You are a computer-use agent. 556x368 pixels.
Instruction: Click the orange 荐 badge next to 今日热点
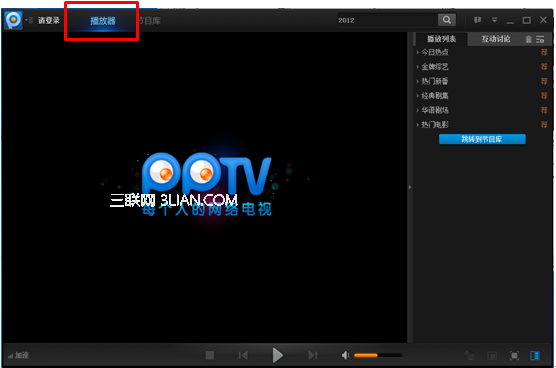click(544, 52)
